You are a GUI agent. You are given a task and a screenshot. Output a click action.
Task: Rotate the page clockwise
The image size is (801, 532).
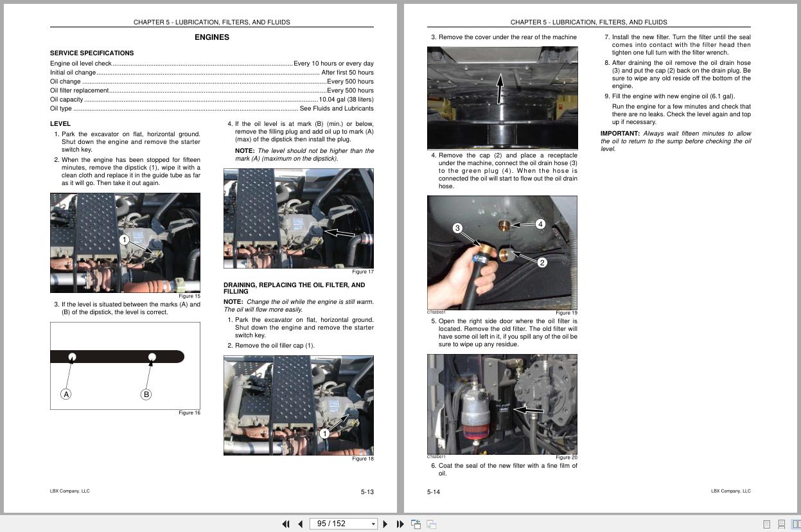coord(430,524)
